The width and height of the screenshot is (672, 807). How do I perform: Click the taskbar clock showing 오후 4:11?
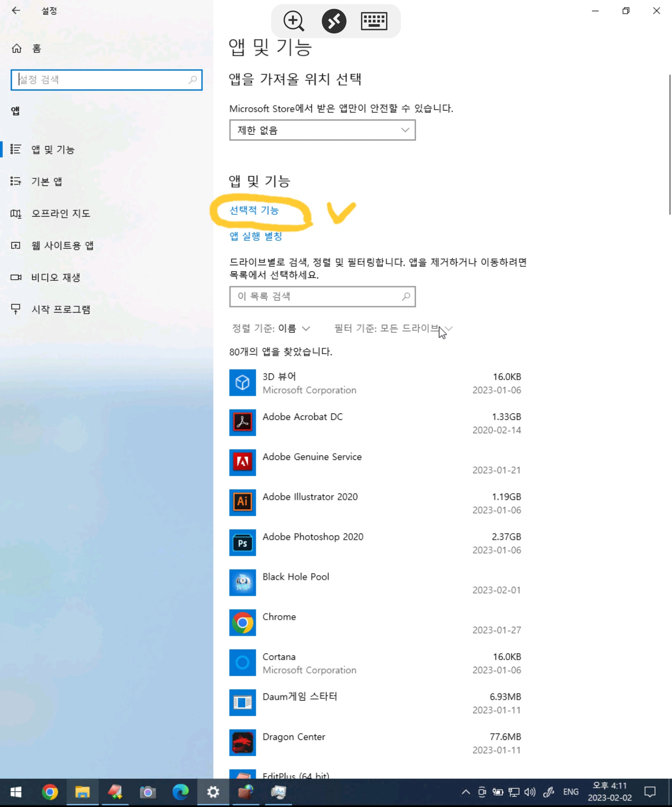click(x=609, y=791)
